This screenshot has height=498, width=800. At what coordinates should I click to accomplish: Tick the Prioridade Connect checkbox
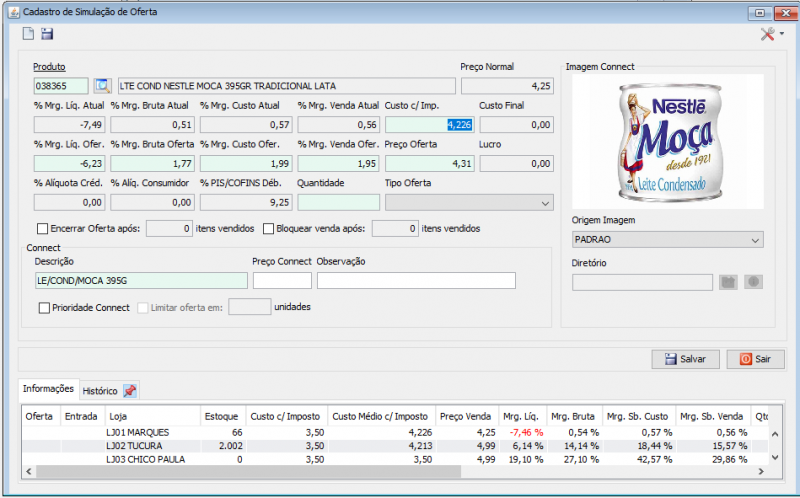point(44,308)
